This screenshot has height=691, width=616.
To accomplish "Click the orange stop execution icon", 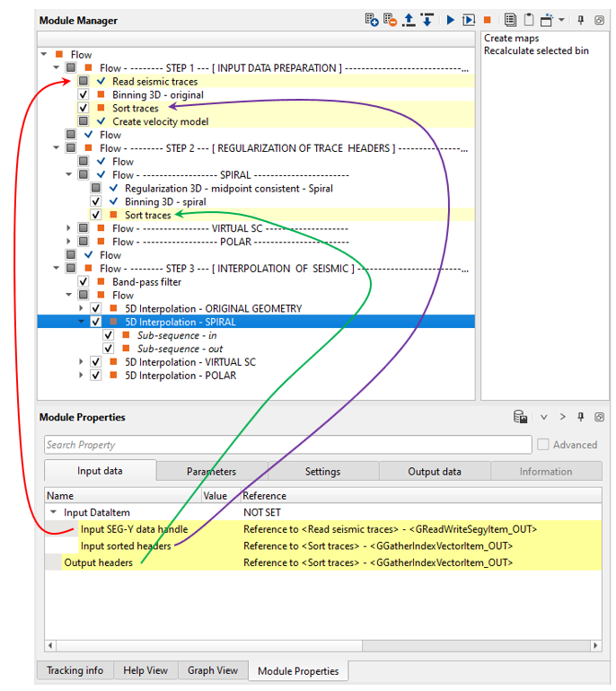I will coord(487,20).
